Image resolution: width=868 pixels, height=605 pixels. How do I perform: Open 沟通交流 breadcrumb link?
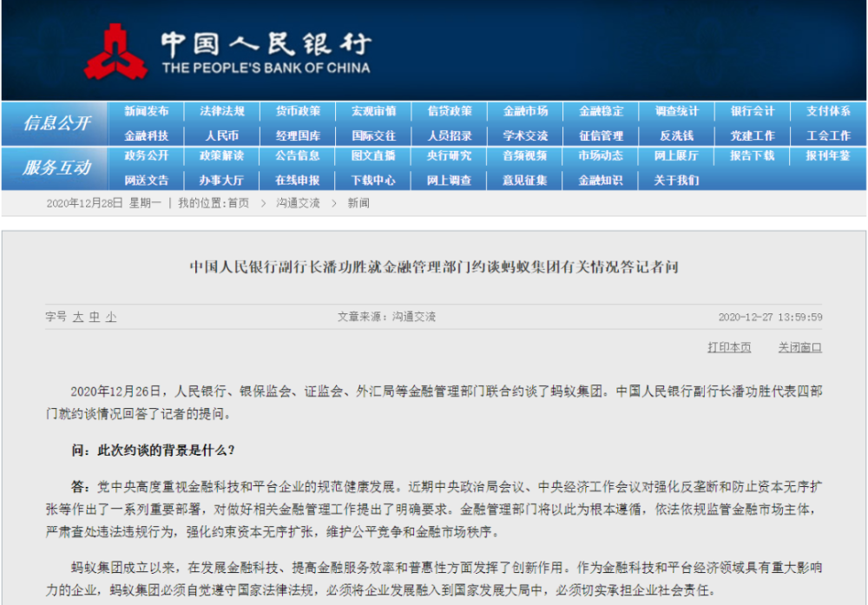click(x=298, y=203)
